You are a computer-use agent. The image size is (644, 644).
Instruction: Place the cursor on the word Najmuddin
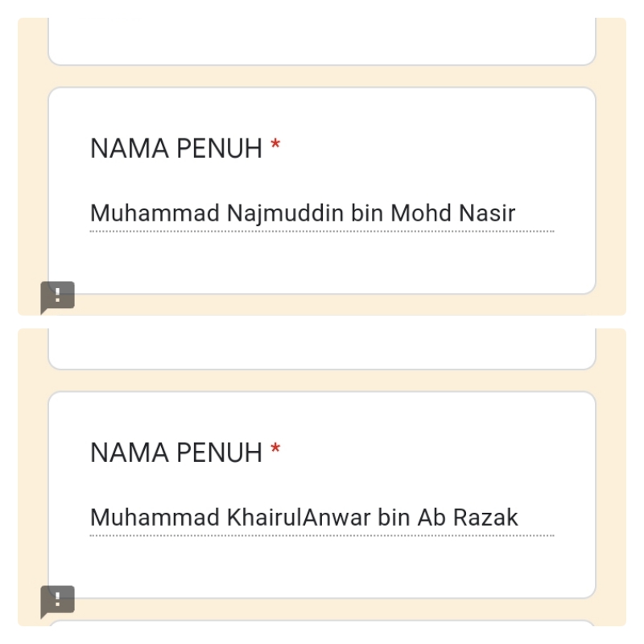point(285,214)
